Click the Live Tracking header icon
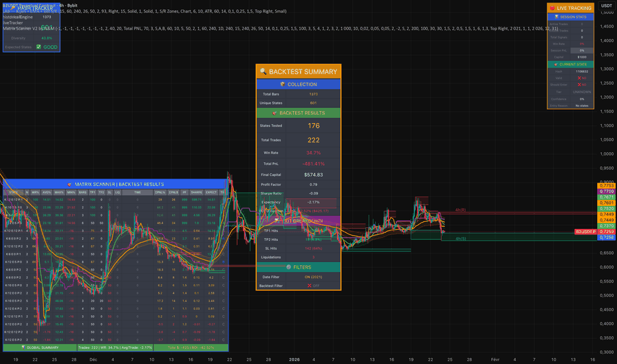Screen dimensions: 617x364 pyautogui.click(x=553, y=8)
